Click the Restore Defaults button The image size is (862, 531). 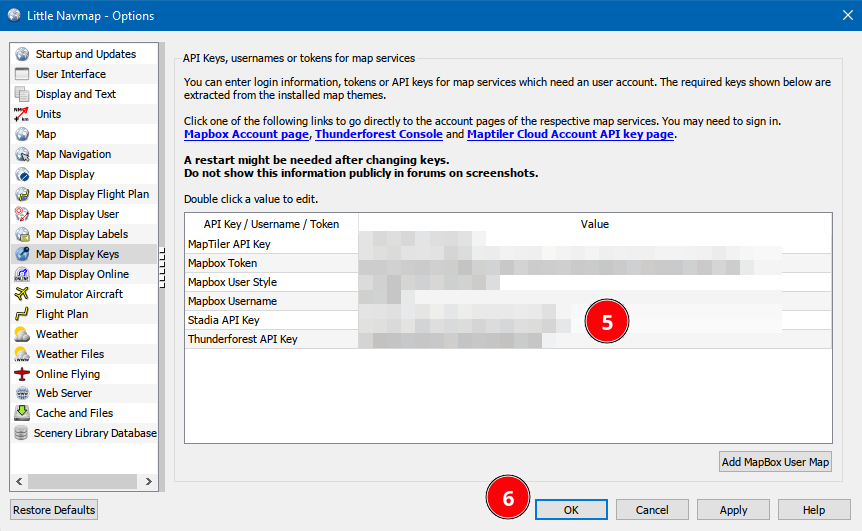tap(54, 510)
